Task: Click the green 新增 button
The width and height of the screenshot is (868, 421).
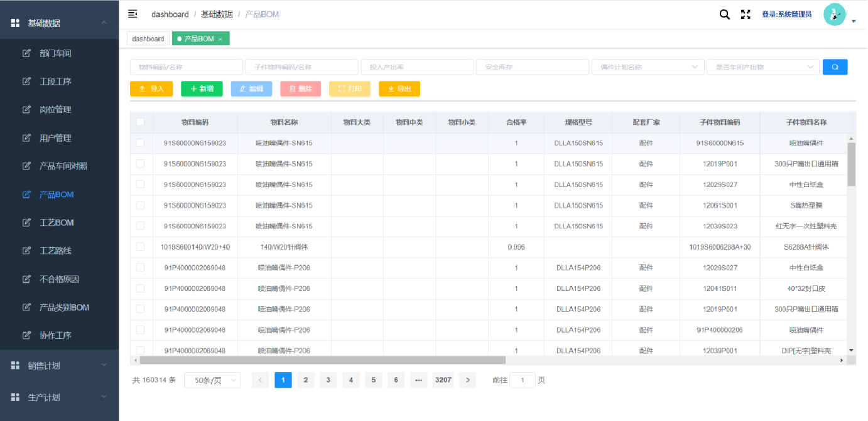Action: (x=202, y=89)
